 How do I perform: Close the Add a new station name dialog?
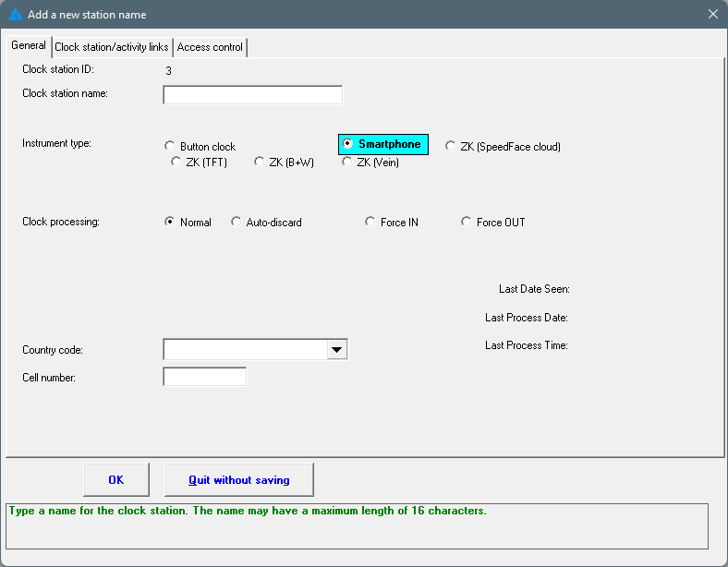coord(712,15)
